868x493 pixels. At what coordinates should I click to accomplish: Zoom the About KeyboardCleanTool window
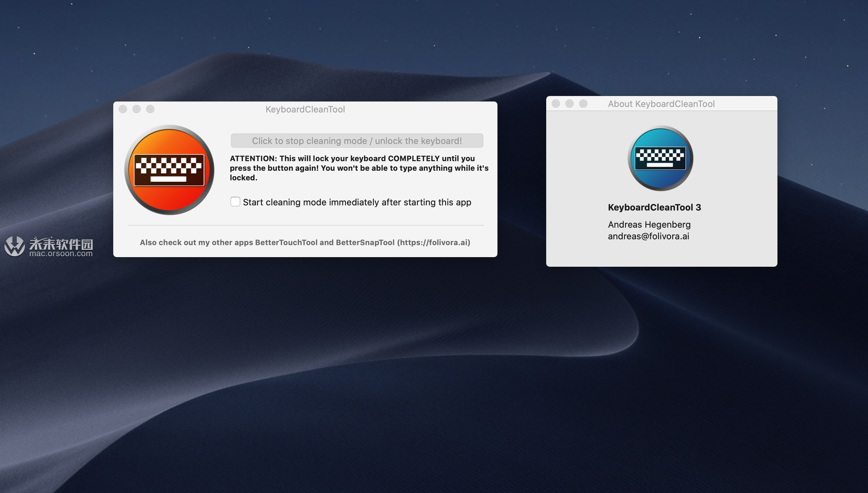(584, 103)
